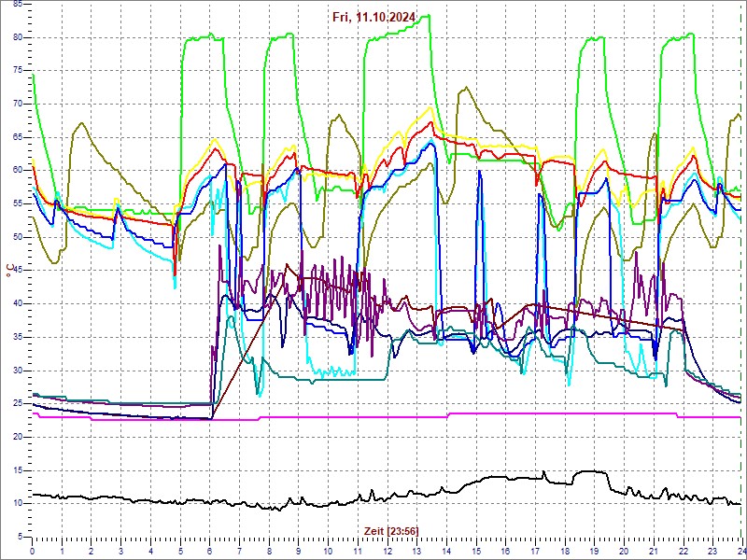
Task: Click the 65 value on the temperature axis
Action: 17,137
